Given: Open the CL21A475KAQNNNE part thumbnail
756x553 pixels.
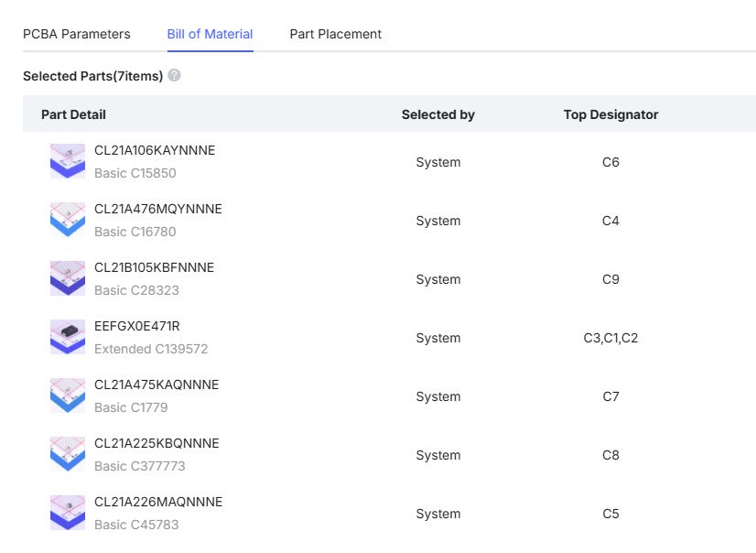Looking at the screenshot, I should point(68,396).
